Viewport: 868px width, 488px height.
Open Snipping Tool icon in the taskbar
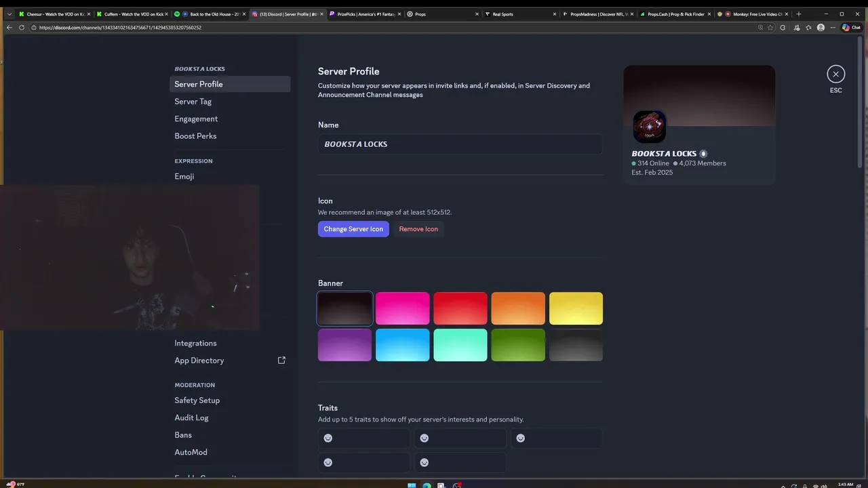441,485
